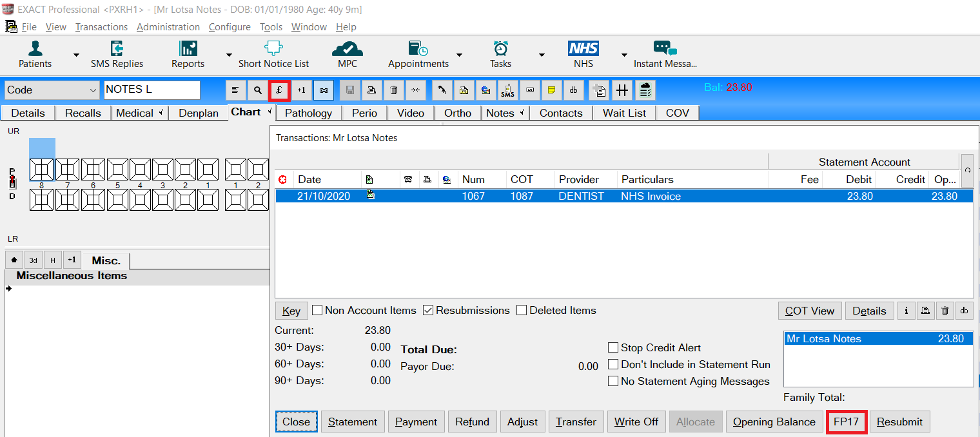Click the +1 icon in patient toolbar
The width and height of the screenshot is (980, 437).
301,91
